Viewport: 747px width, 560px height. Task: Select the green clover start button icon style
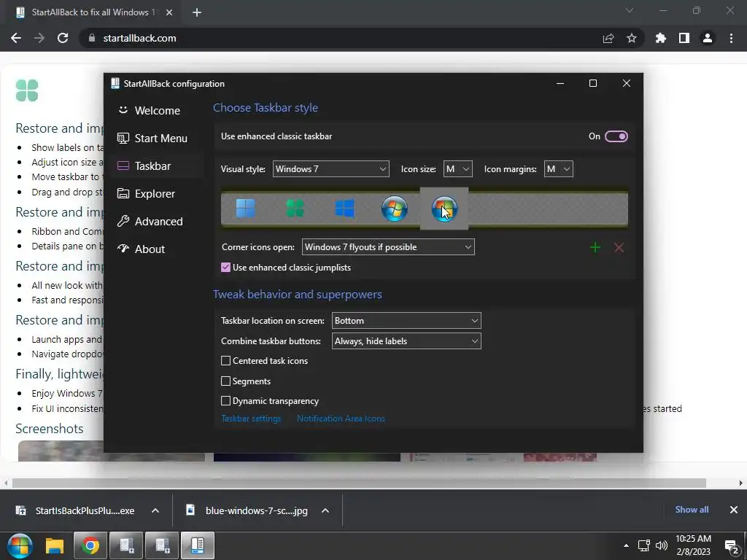point(295,209)
